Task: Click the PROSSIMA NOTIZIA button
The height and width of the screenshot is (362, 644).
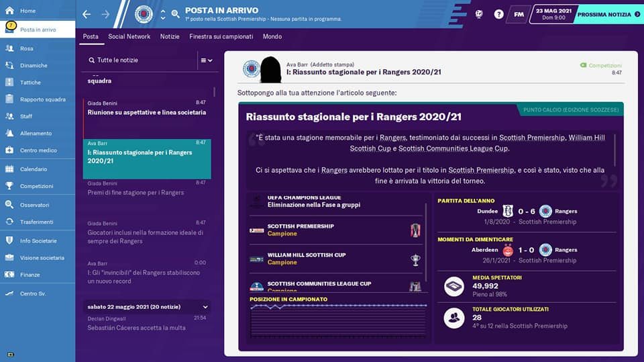Action: coord(608,14)
